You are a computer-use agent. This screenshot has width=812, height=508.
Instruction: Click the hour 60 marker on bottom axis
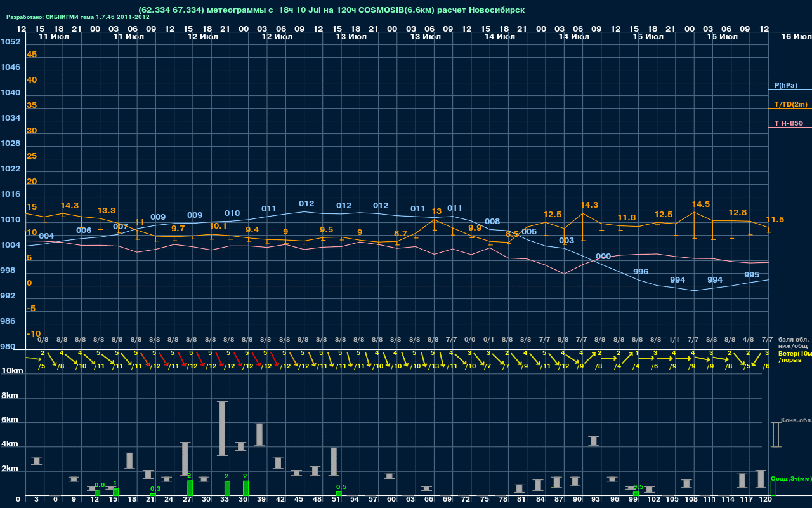click(x=391, y=500)
